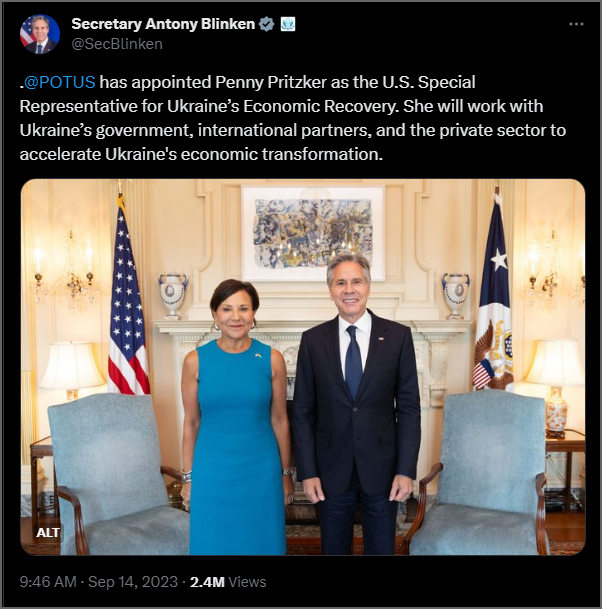The width and height of the screenshot is (602, 609).
Task: Click the man in the dark suit
Action: pyautogui.click(x=356, y=404)
